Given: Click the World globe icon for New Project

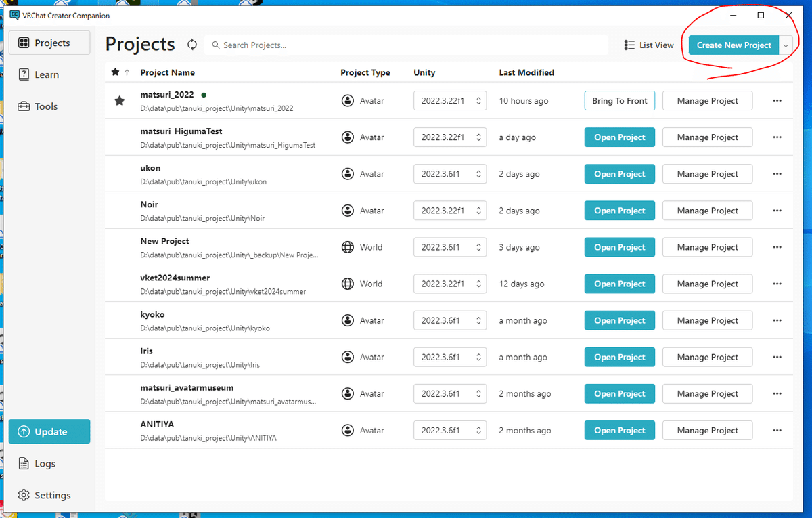Looking at the screenshot, I should (348, 247).
